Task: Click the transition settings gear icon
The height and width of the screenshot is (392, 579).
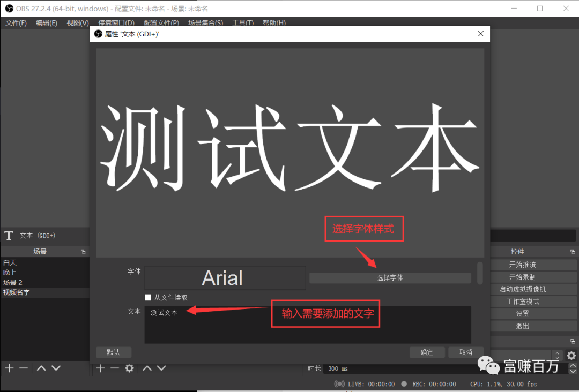Action: tap(571, 356)
